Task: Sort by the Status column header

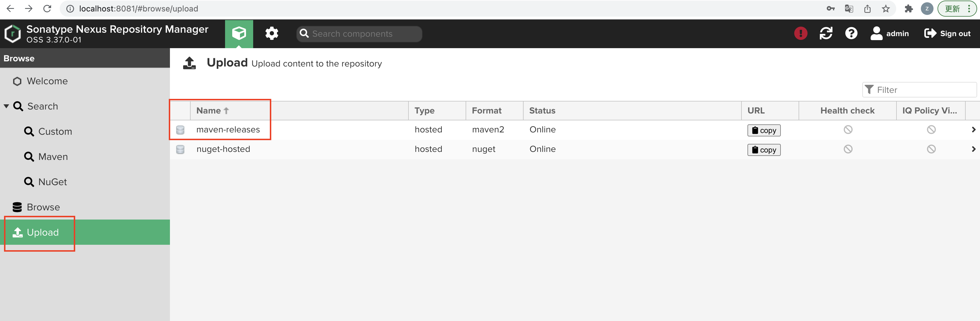Action: point(632,111)
